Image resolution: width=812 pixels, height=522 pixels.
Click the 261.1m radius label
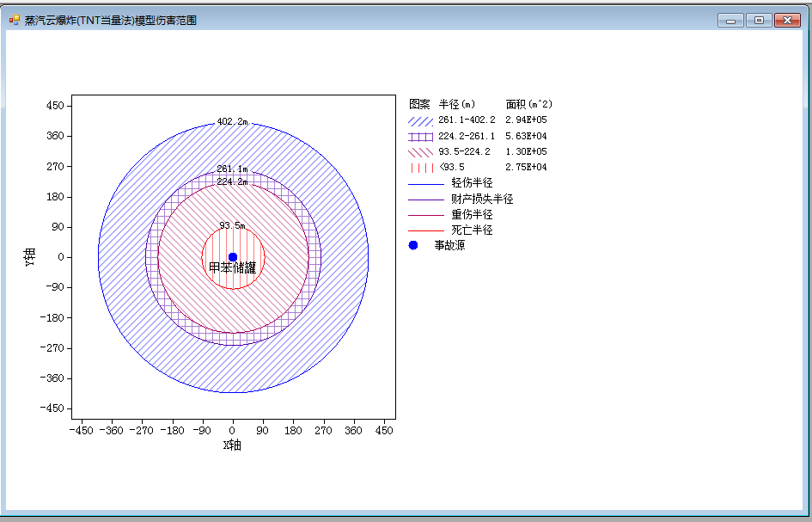232,169
